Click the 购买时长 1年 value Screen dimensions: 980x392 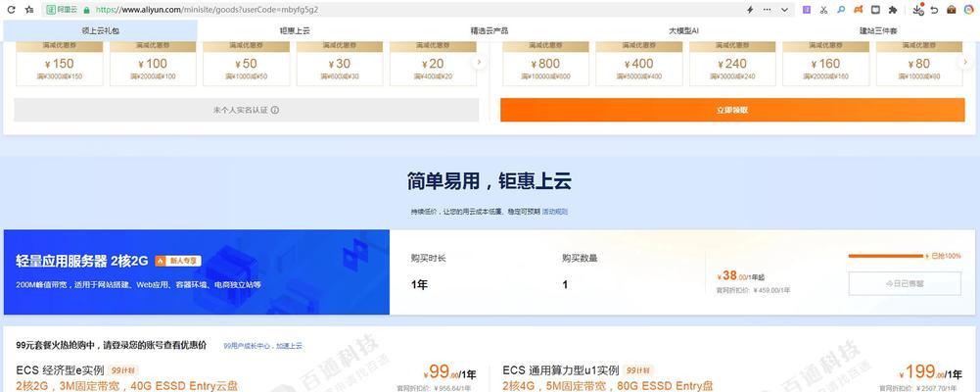419,285
